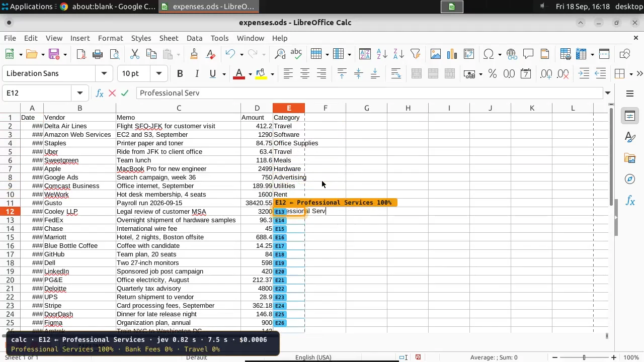Insert Image icon

click(436, 54)
